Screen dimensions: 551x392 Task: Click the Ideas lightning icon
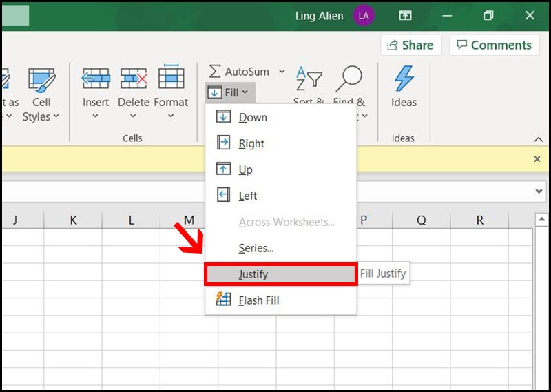pos(404,79)
